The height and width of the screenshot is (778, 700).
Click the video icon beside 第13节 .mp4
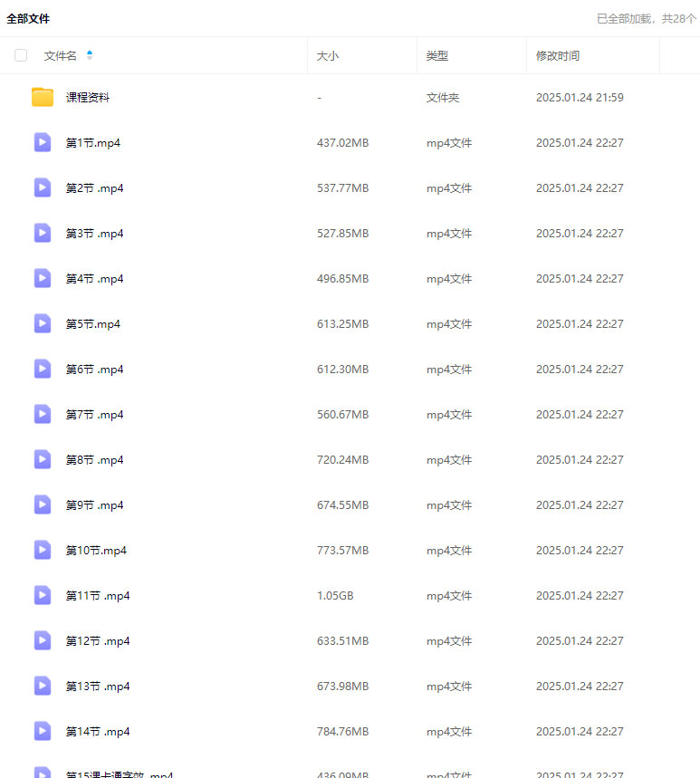(x=43, y=686)
